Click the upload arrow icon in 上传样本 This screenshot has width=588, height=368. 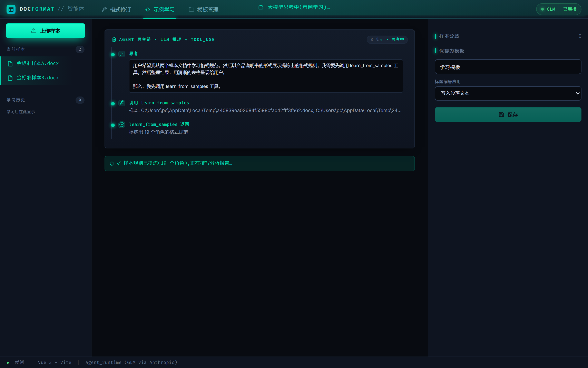click(x=34, y=31)
